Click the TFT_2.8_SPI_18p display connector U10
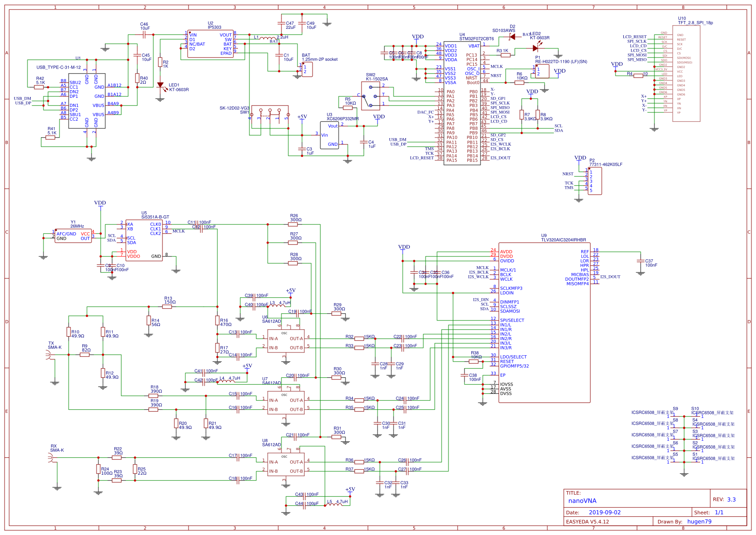The image size is (756, 535). click(686, 73)
